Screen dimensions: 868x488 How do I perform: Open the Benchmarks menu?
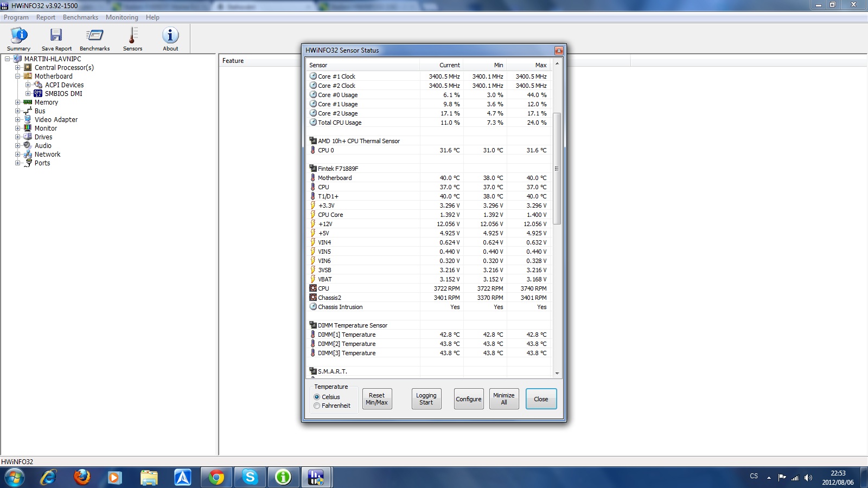(80, 17)
